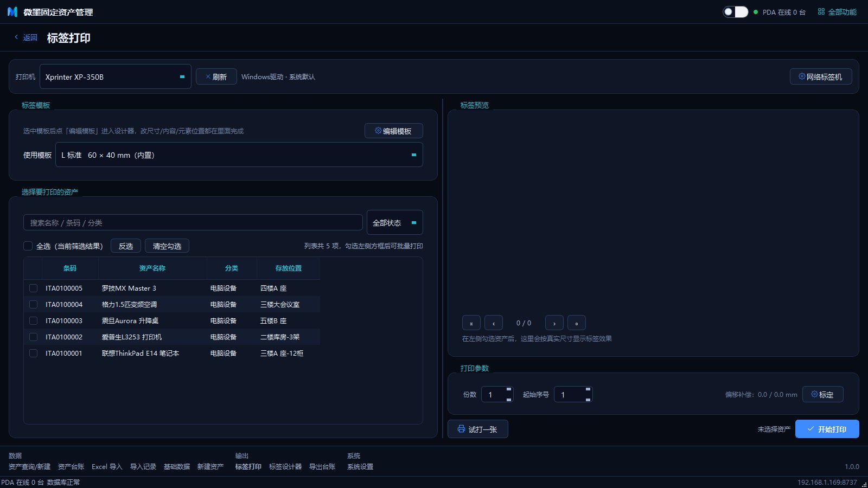868x488 pixels.
Task: Open the printer dropdown Xprinter XP-350B
Action: click(116, 77)
